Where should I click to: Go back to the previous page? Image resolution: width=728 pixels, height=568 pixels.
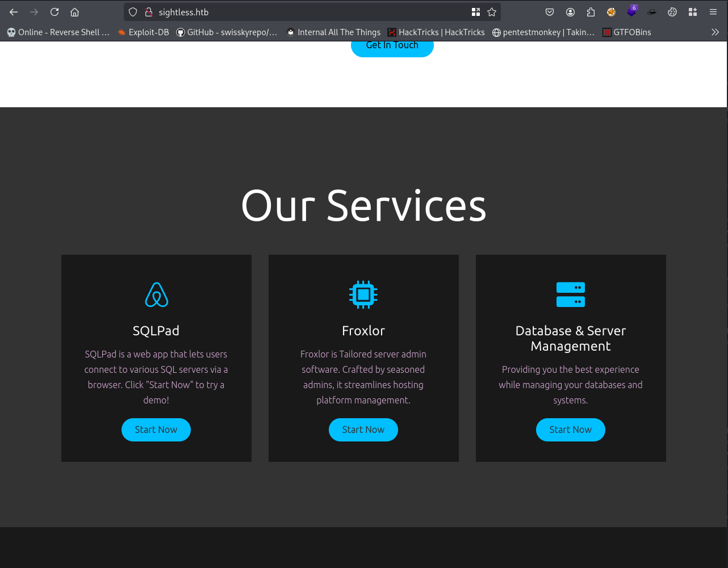coord(14,12)
